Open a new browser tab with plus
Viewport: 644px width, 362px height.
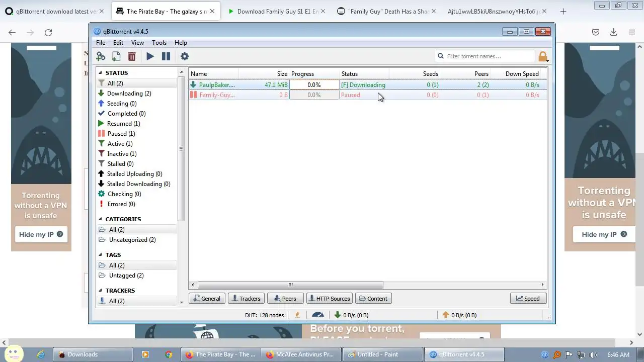[563, 11]
